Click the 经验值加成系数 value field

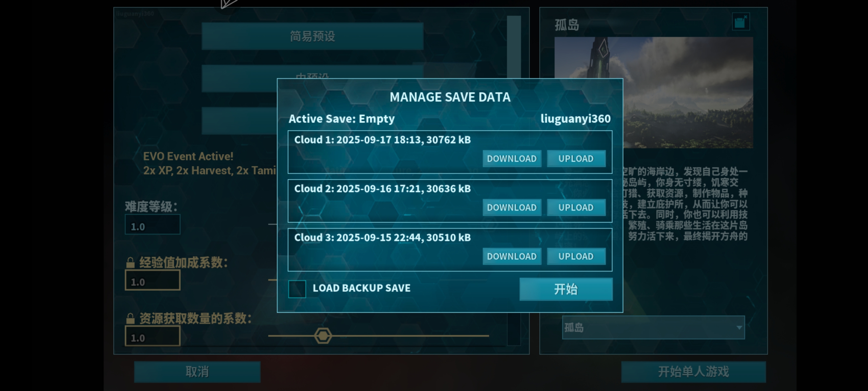pyautogui.click(x=153, y=280)
